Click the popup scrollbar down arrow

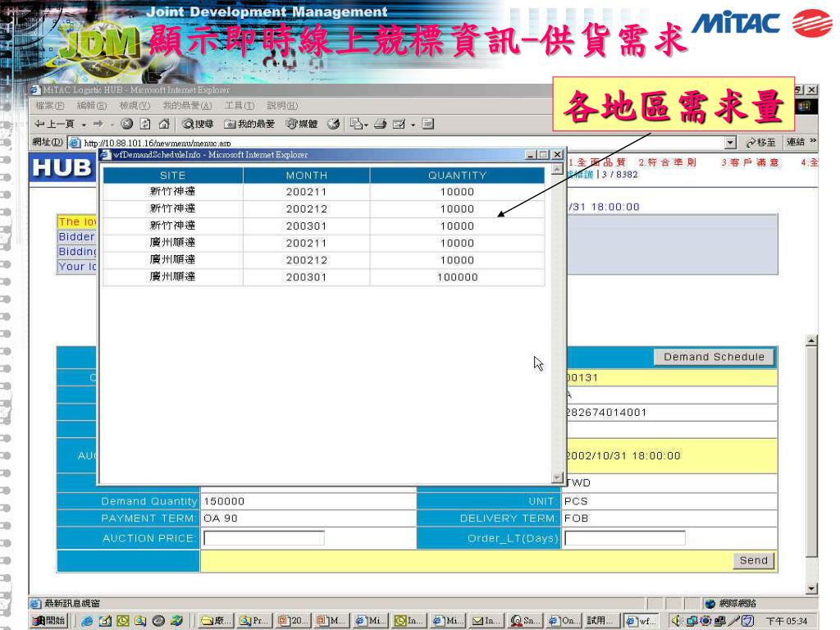(557, 477)
